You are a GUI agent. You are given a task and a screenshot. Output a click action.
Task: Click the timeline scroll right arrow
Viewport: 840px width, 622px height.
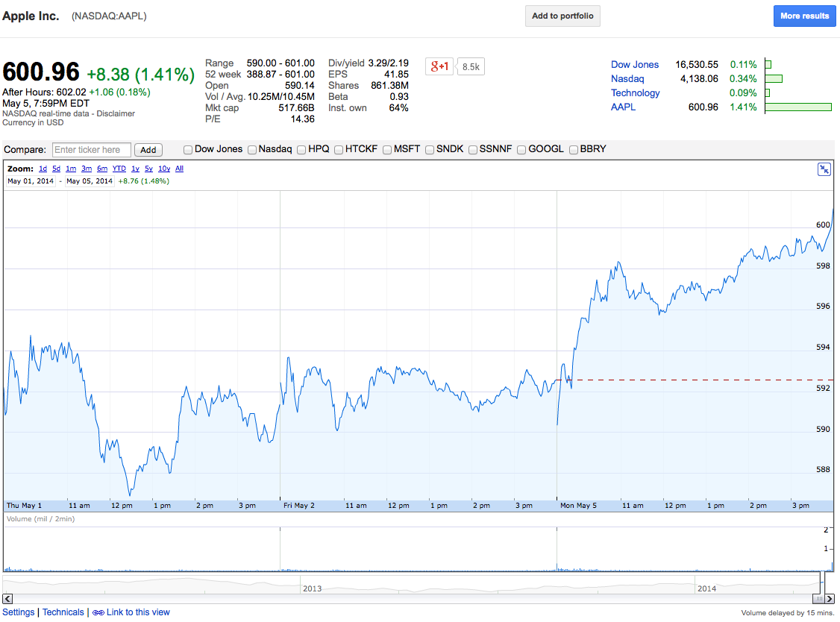(x=829, y=599)
